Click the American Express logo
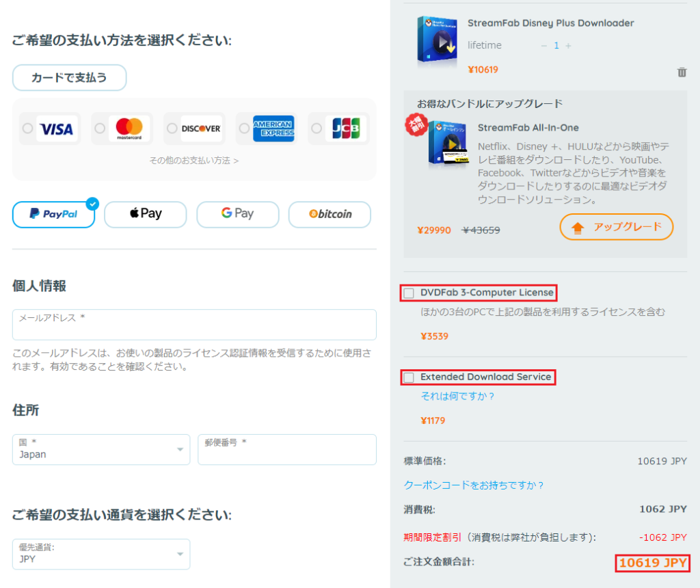Viewport: 700px width, 588px height. [x=273, y=129]
